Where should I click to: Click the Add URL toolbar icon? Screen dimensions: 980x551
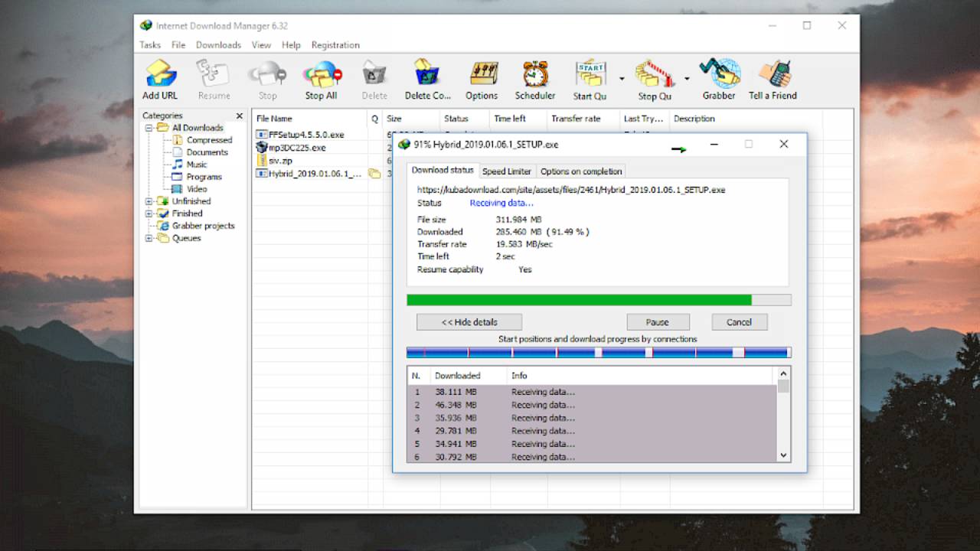tap(160, 75)
